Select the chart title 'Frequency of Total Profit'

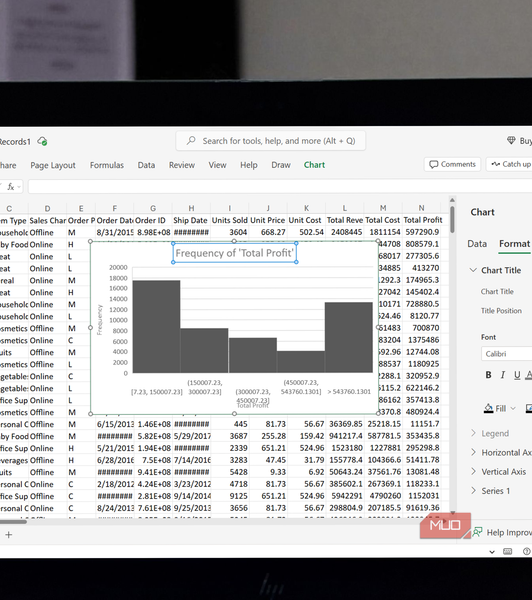[235, 253]
